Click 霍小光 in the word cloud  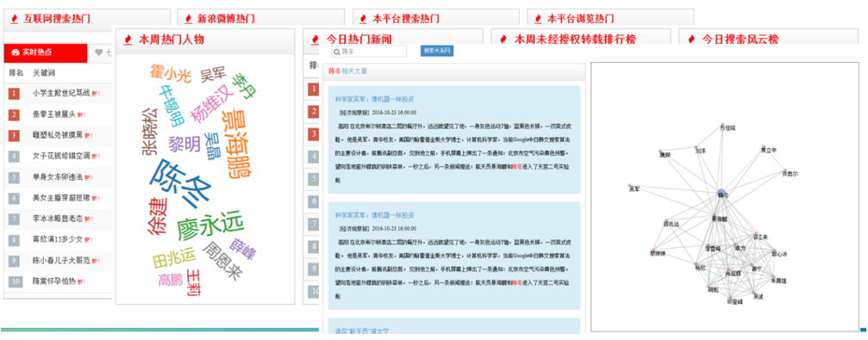pos(171,73)
